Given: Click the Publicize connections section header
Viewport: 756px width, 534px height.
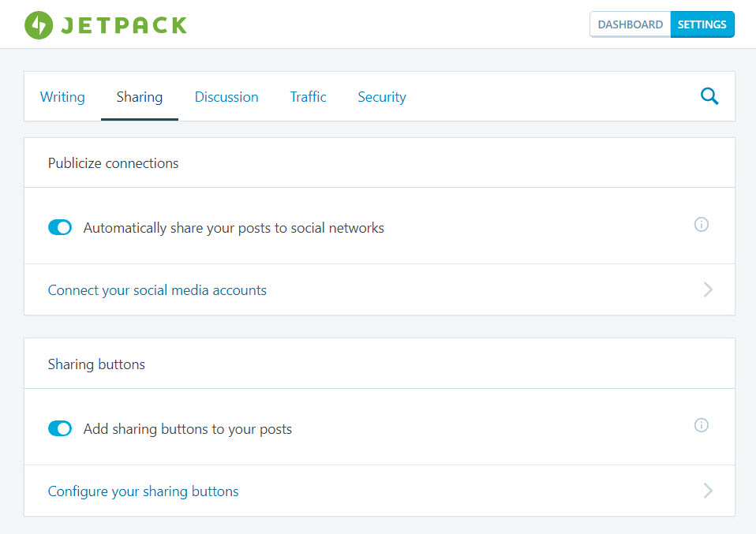Looking at the screenshot, I should click(114, 163).
